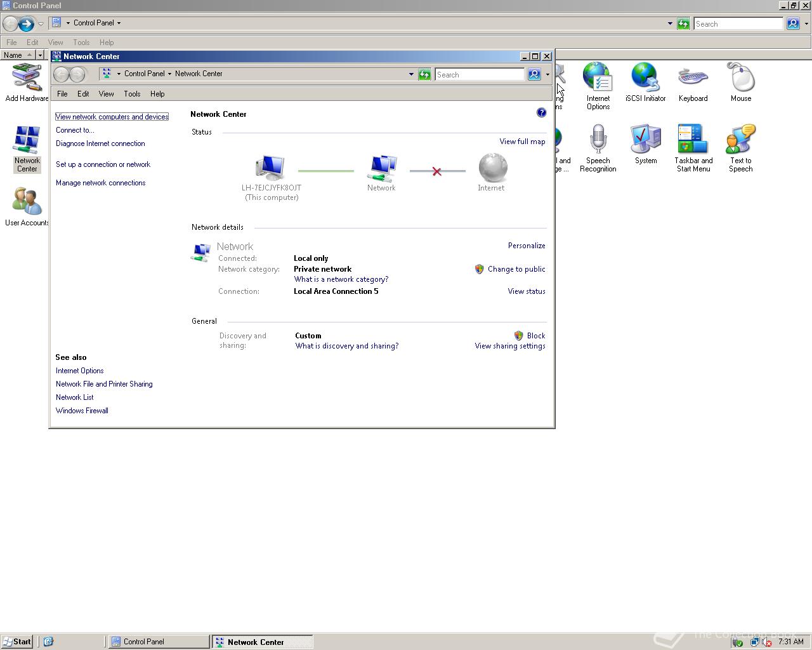This screenshot has width=812, height=650.
Task: Click the refresh button in Network Center address bar
Action: [x=424, y=74]
